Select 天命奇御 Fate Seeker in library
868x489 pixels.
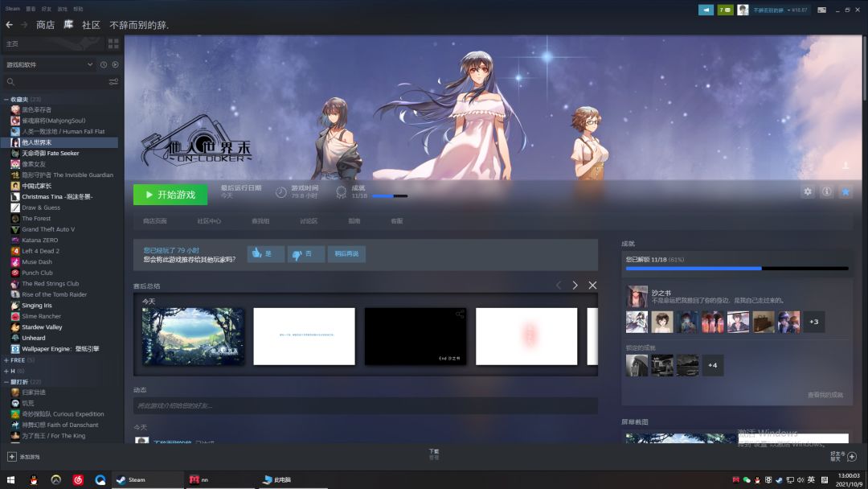click(x=51, y=154)
